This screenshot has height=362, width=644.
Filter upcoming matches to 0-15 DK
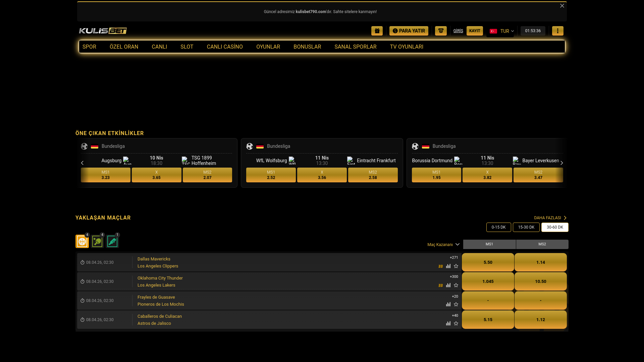click(x=499, y=227)
